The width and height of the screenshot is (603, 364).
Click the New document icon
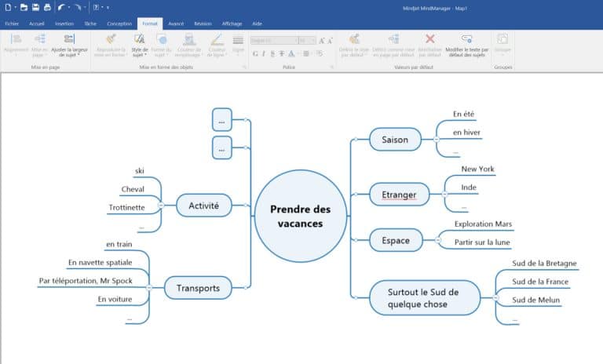[7, 7]
